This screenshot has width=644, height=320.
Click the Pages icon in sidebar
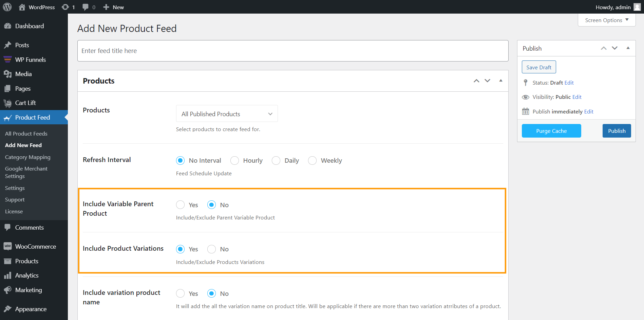8,89
